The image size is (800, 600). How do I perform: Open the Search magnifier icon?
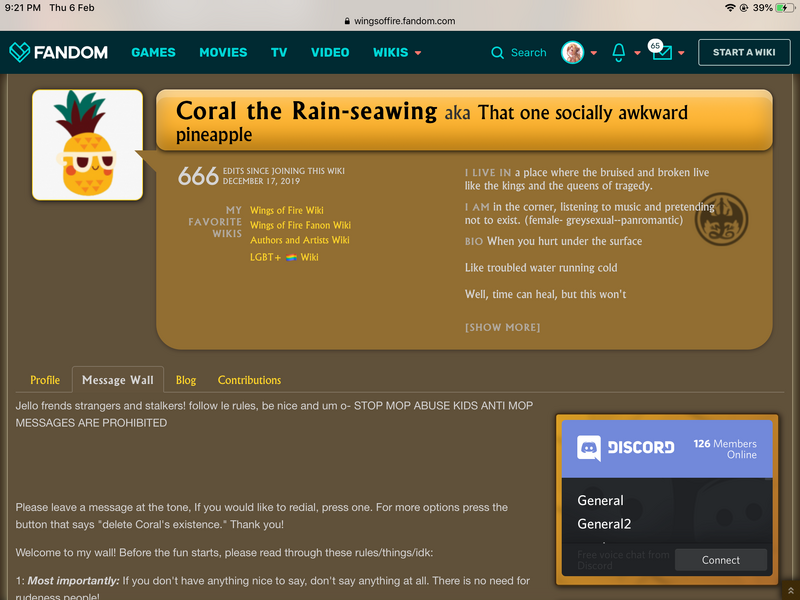coord(498,52)
